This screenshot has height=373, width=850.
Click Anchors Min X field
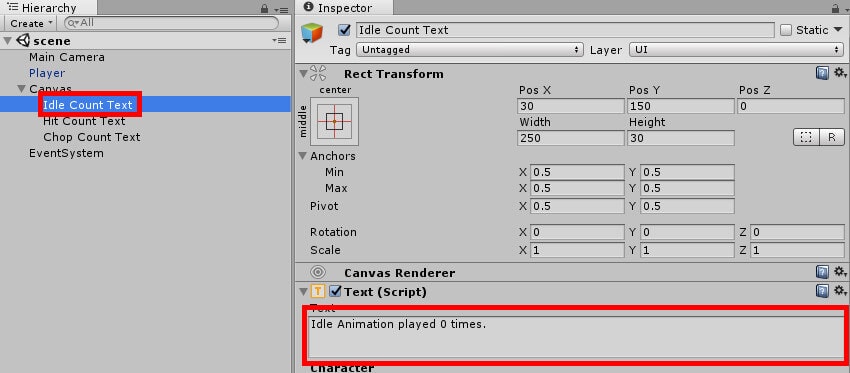pos(577,172)
